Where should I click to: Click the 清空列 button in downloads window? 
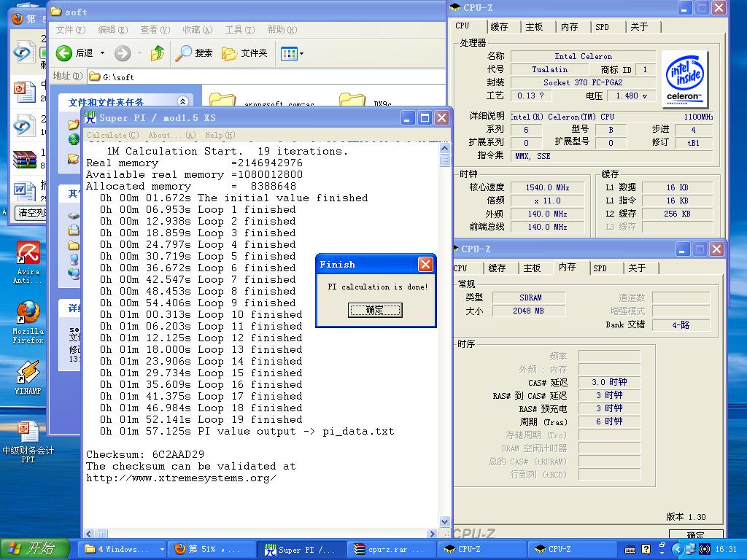point(31,212)
